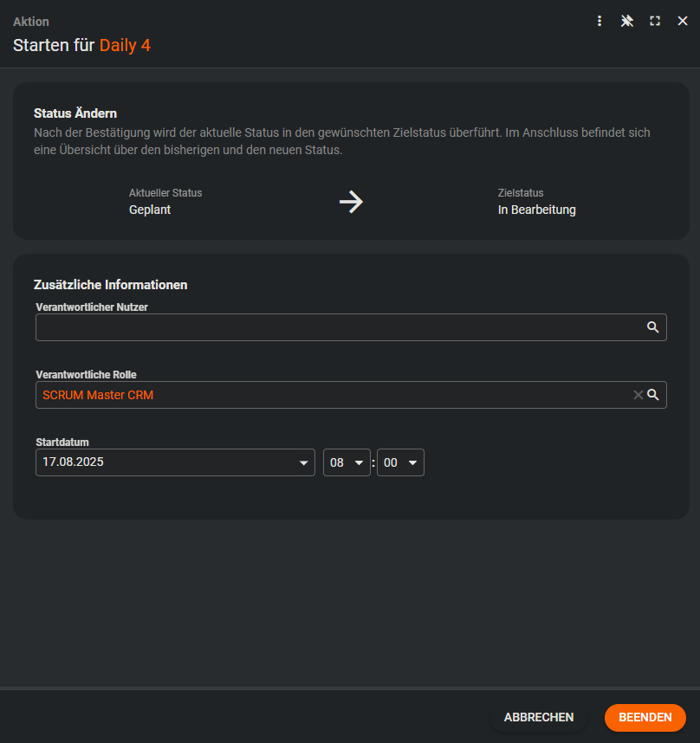This screenshot has width=700, height=743.
Task: Open the three-dot more options menu
Action: pyautogui.click(x=600, y=21)
